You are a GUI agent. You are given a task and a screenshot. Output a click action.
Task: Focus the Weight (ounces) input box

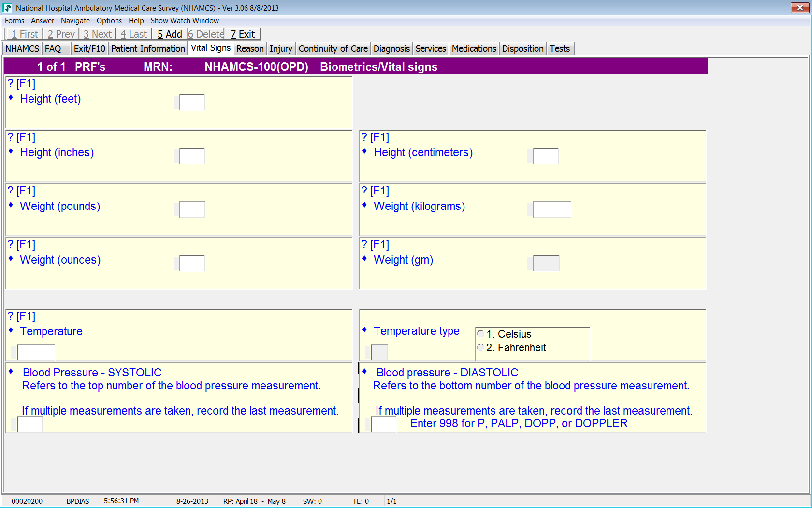(192, 263)
